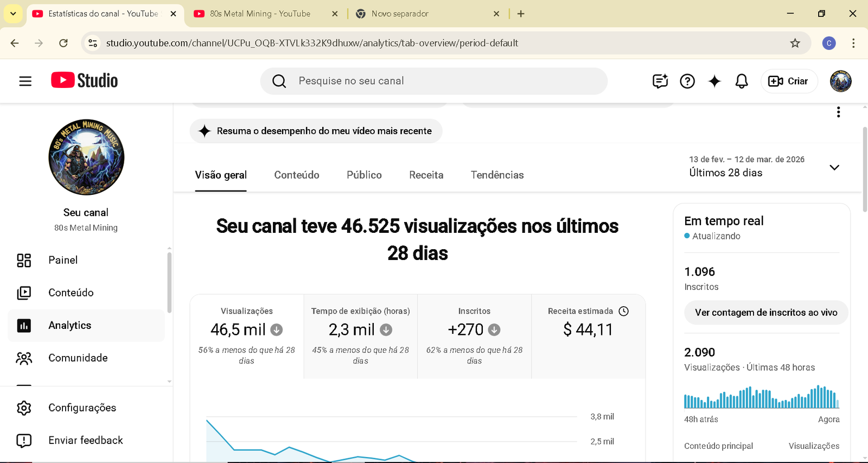Click the Criar button
868x463 pixels.
788,81
